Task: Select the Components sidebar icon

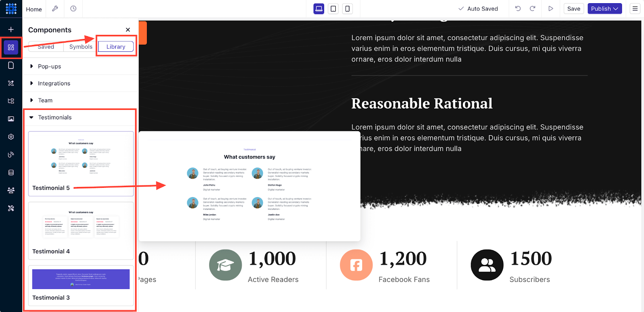Action: (11, 47)
